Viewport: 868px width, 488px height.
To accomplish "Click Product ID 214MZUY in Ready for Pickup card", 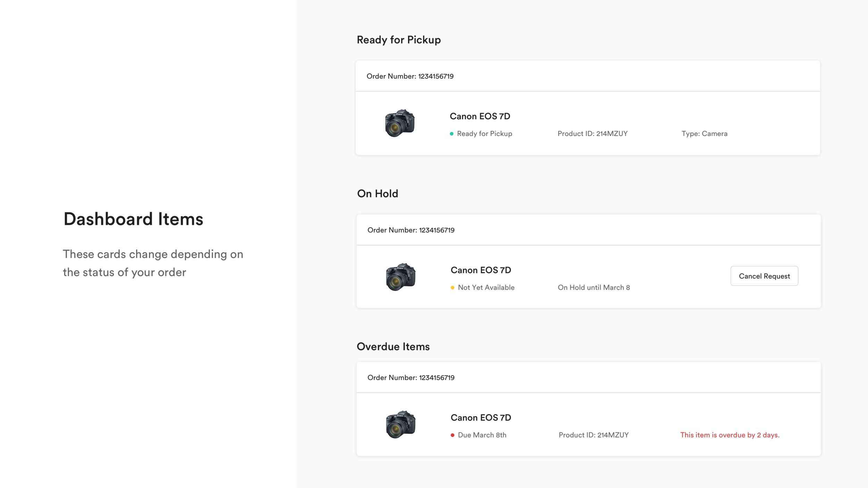I will (x=593, y=134).
